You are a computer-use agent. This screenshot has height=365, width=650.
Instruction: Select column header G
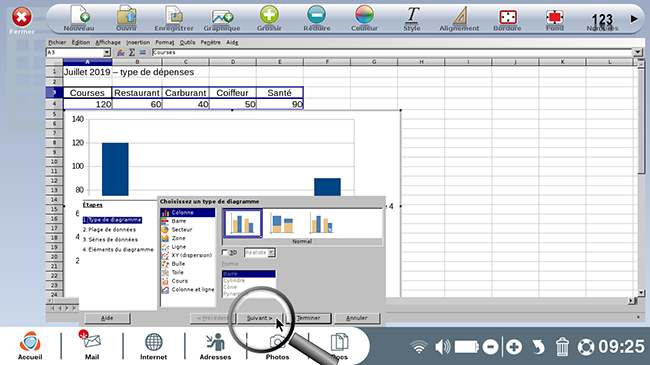click(x=374, y=62)
